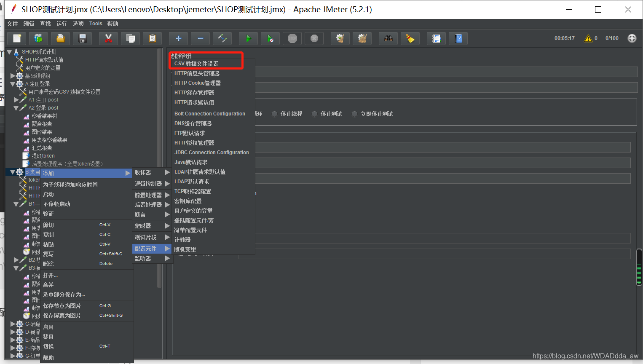643x364 pixels.
Task: Open the Tools menu
Action: (96, 24)
